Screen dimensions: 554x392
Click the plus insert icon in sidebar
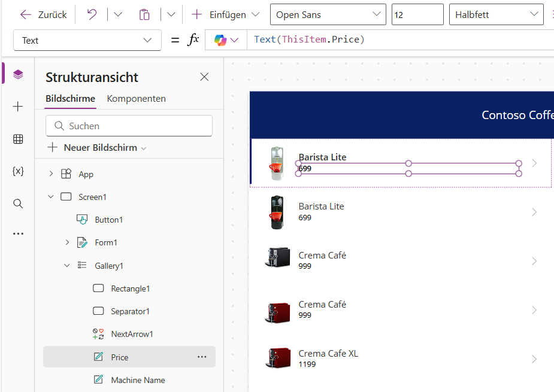(18, 107)
